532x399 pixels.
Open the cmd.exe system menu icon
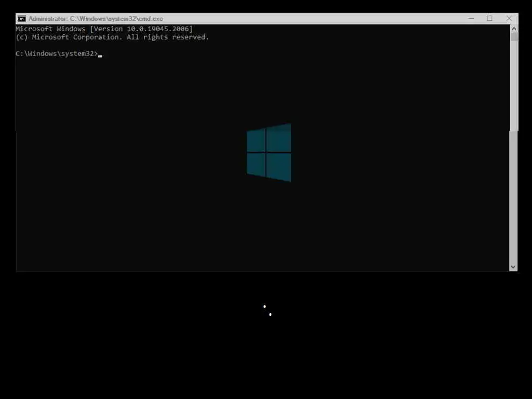point(22,19)
